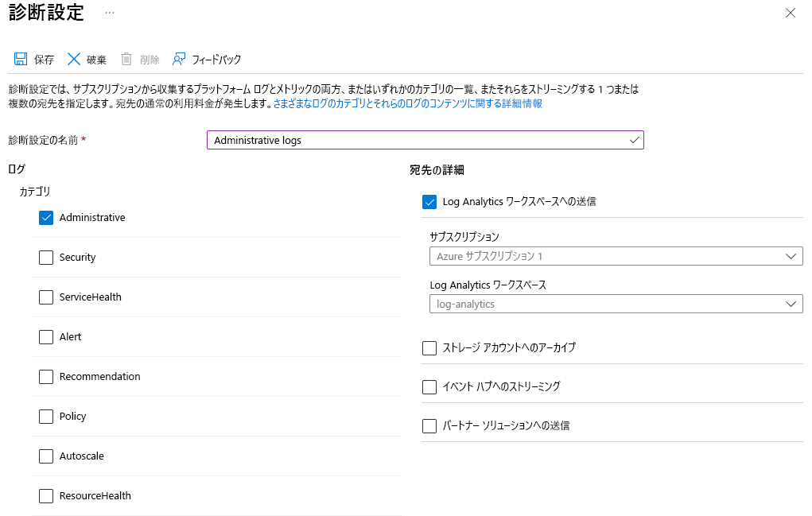Viewport: 812px width, 516px height.
Task: Enable the Recommendation category checkbox
Action: pyautogui.click(x=46, y=377)
